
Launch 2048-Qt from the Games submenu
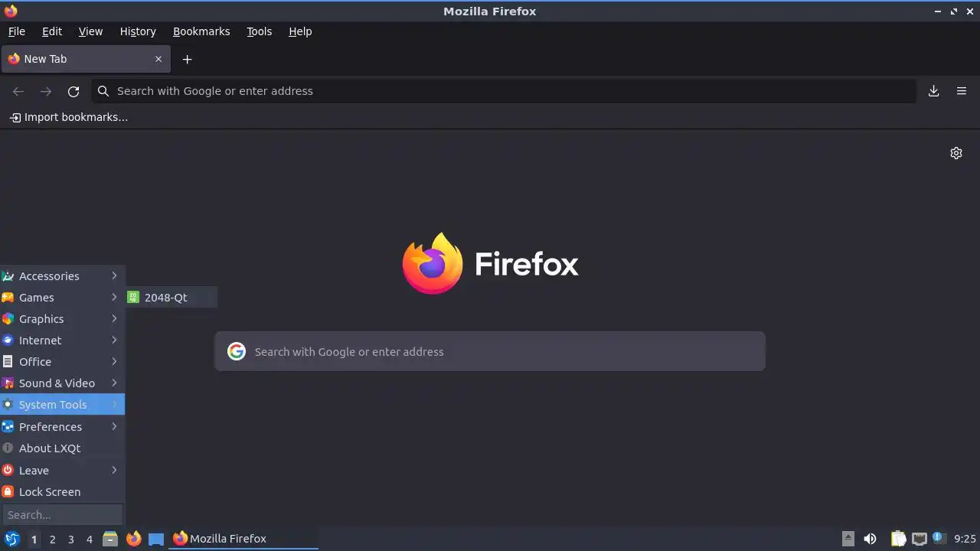(x=171, y=298)
